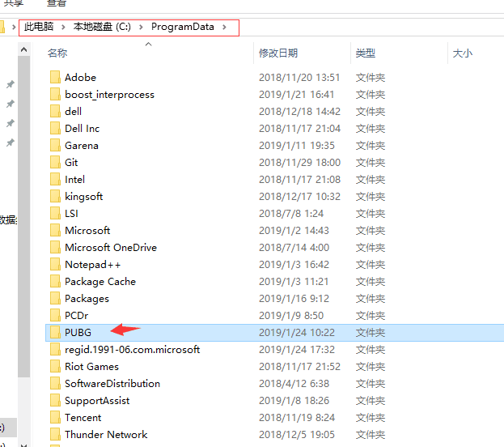
Task: Go to 本地磁盘 (C:) in the address bar
Action: 102,27
